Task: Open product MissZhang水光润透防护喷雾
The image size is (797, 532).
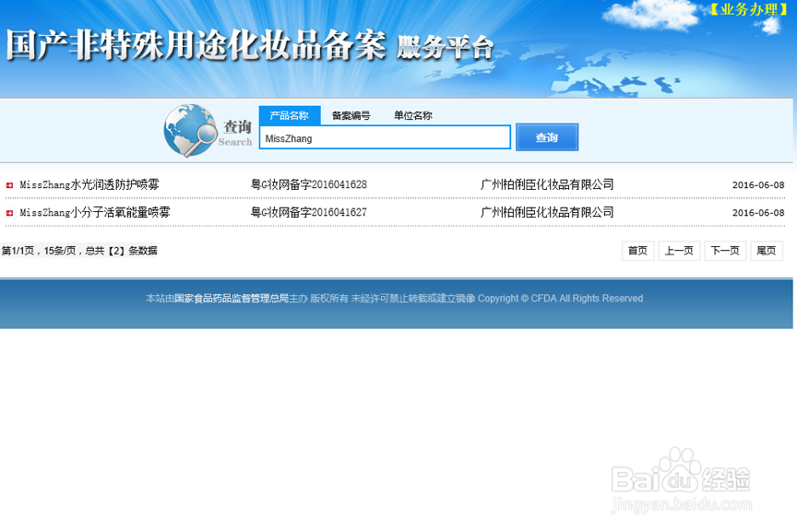Action: [x=89, y=184]
